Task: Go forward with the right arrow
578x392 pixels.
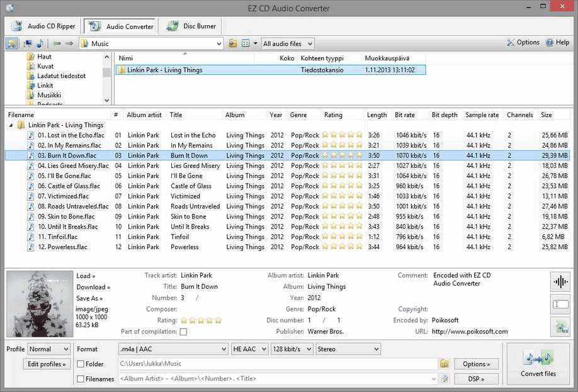Action: [69, 43]
